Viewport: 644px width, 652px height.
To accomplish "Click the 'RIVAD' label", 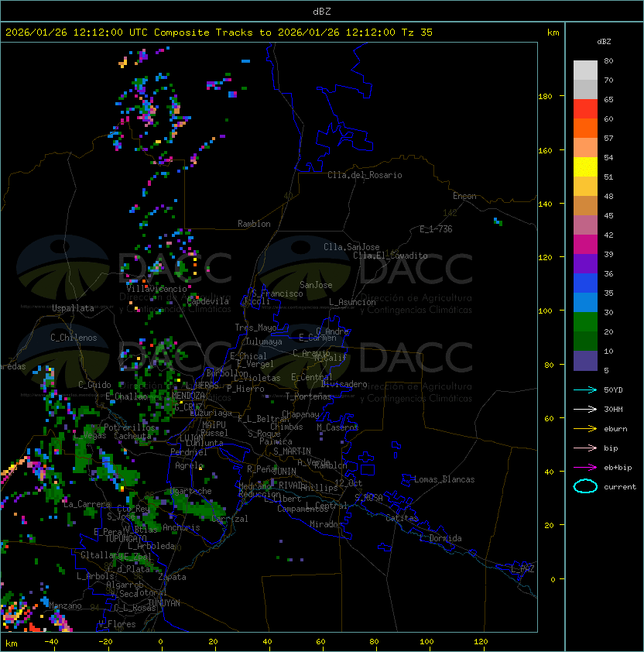I will [293, 486].
